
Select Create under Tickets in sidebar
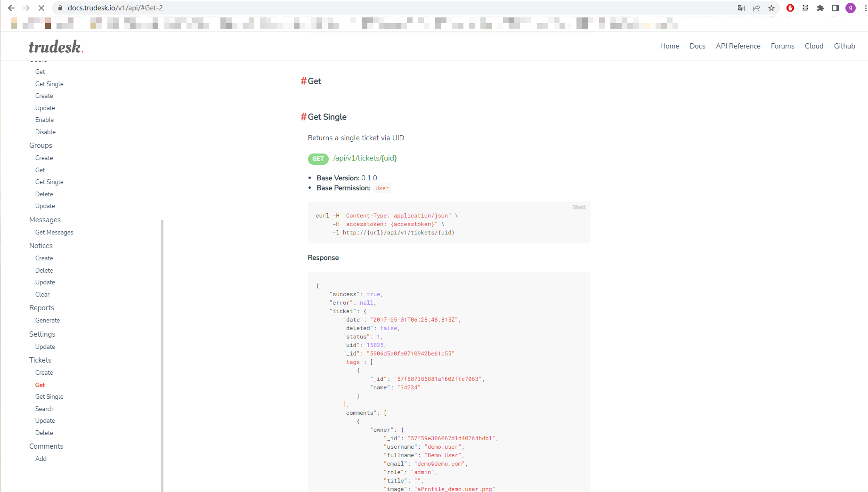(x=44, y=373)
